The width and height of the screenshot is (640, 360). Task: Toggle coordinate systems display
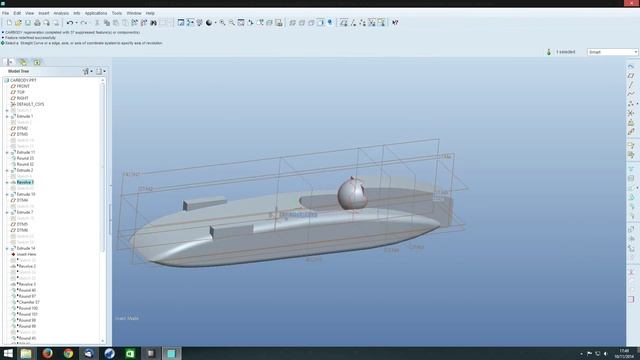click(x=372, y=23)
